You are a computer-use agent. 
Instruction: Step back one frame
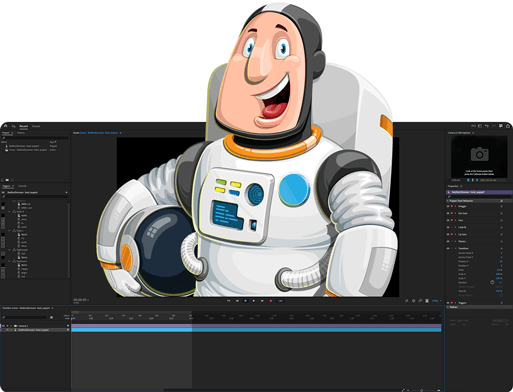[237, 301]
